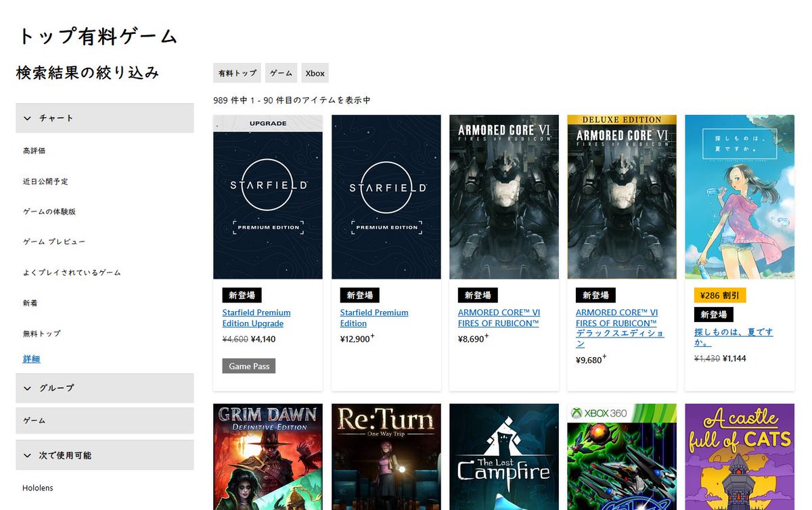This screenshot has width=812, height=510.
Task: Click the ¥1,144 discounted price
Action: point(734,358)
